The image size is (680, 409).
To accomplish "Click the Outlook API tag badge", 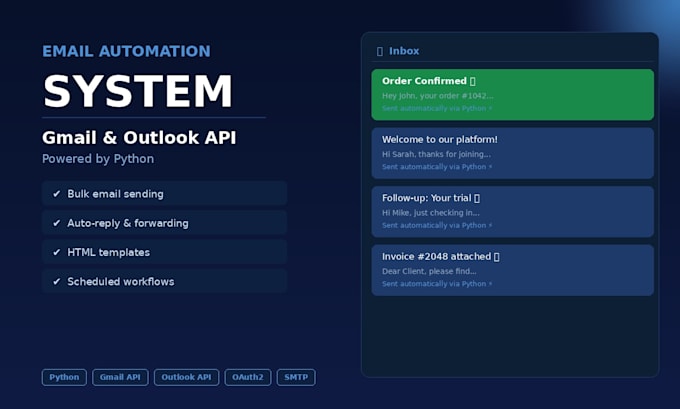I will (186, 377).
